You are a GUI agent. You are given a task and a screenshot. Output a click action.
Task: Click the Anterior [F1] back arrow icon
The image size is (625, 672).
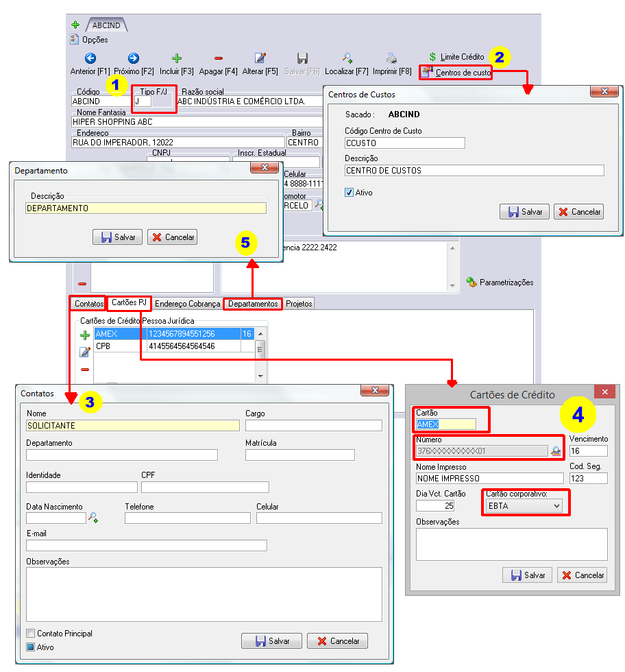point(90,58)
